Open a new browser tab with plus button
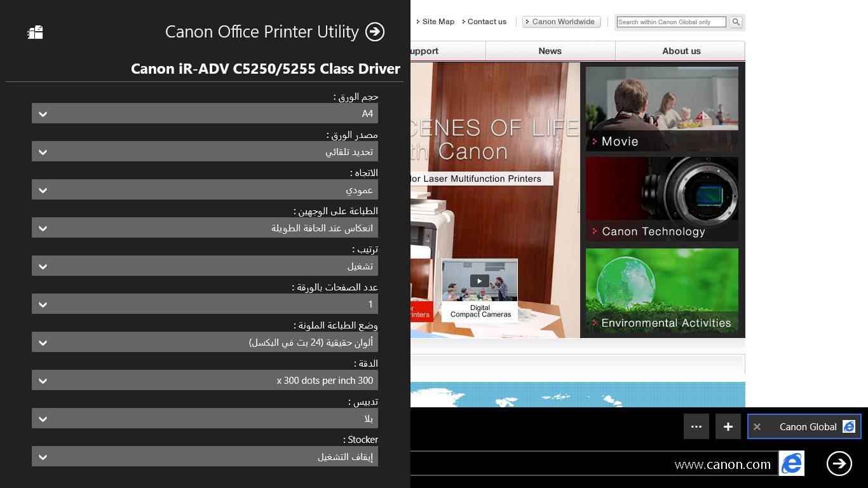868x488 pixels. (x=728, y=426)
